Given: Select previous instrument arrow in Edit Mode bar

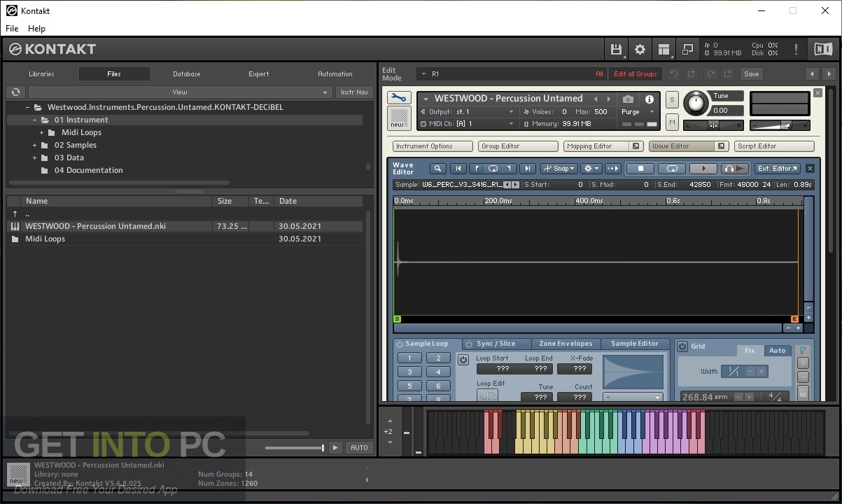Looking at the screenshot, I should point(812,73).
